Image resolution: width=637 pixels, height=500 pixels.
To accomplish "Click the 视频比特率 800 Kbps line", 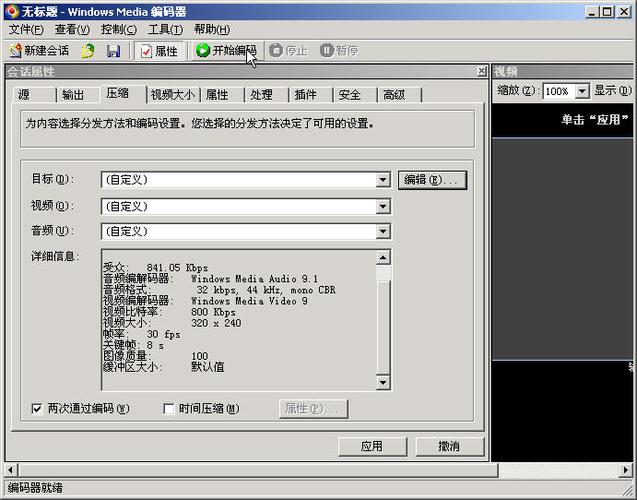I will pos(169,312).
